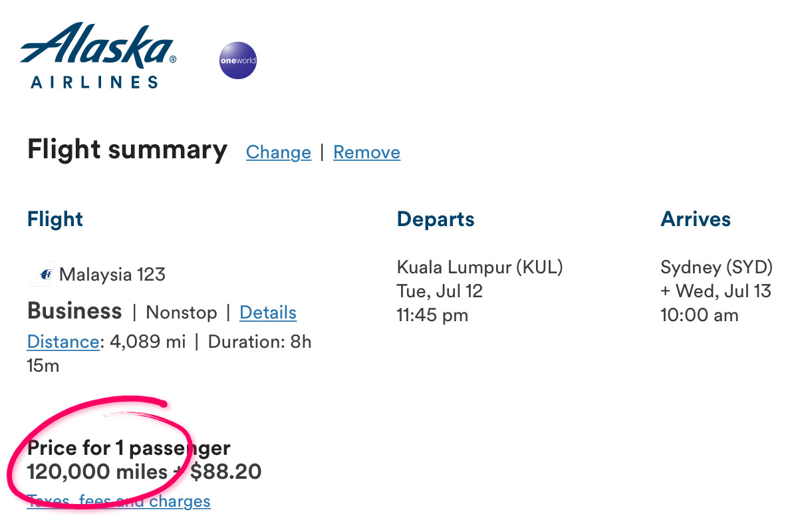Select the oneworld alliance globe icon
The width and height of the screenshot is (798, 532).
tap(237, 60)
